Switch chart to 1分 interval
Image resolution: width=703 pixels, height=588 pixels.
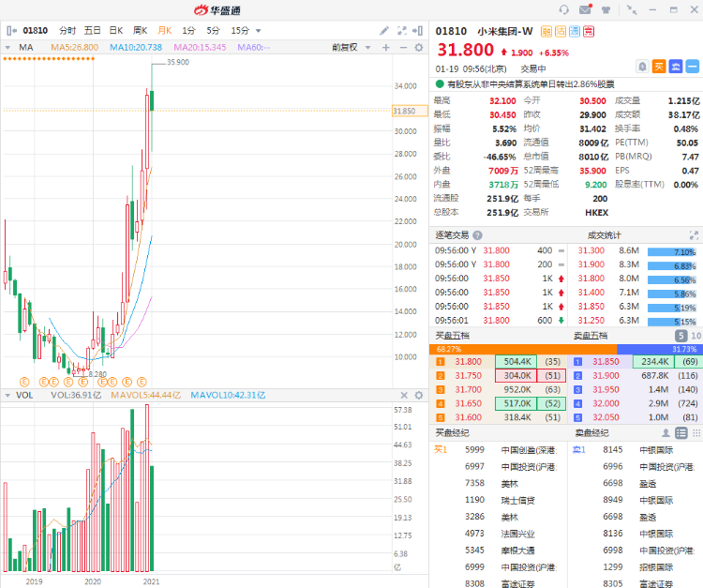[x=188, y=31]
